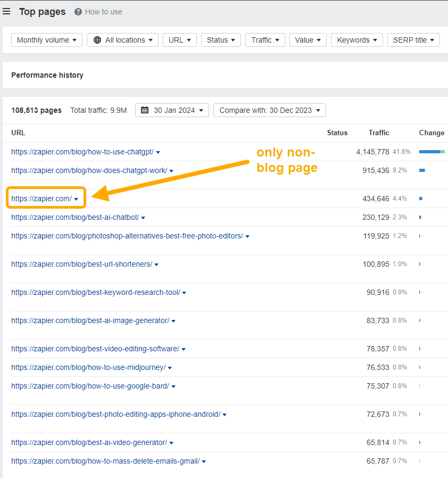Expand the Compare with: 30 Dec 2023 dropdown
The width and height of the screenshot is (448, 478).
269,110
